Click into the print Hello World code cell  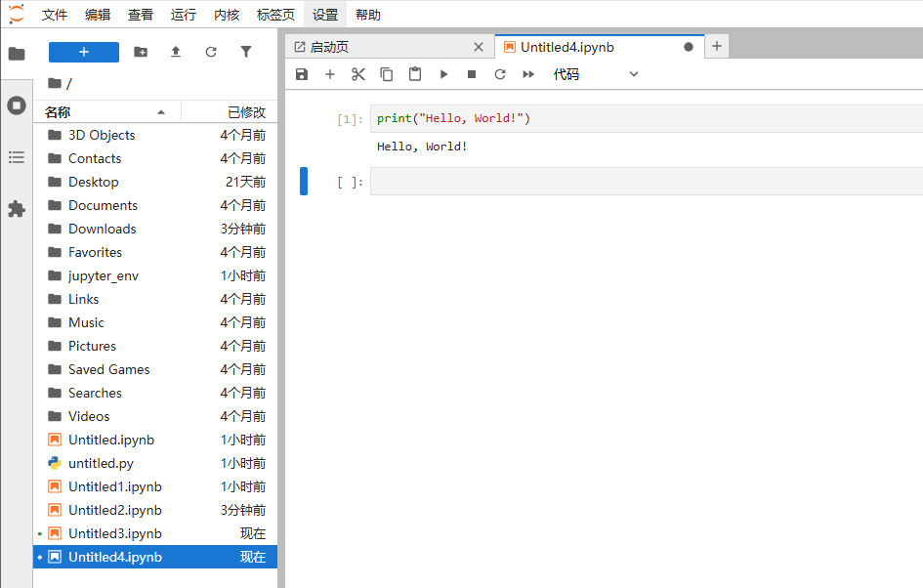647,118
